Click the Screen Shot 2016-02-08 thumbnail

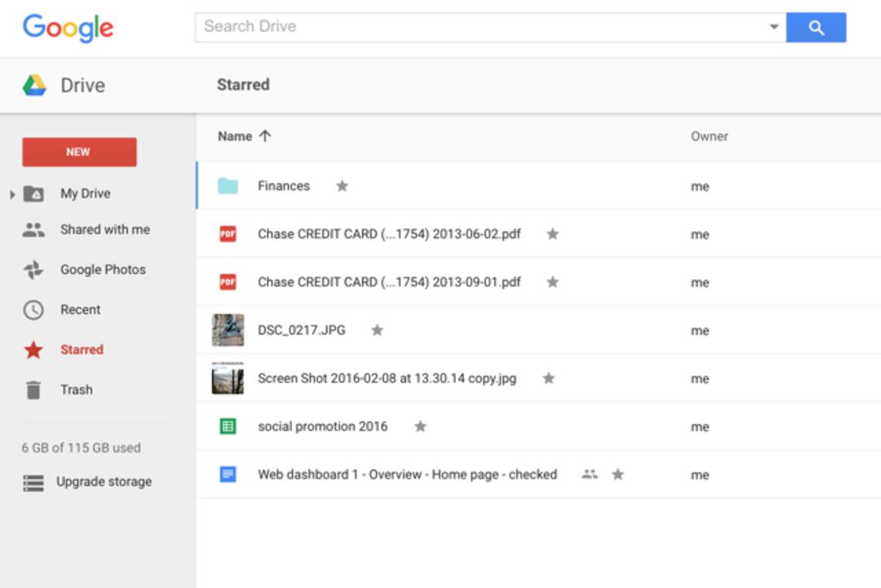click(x=228, y=378)
